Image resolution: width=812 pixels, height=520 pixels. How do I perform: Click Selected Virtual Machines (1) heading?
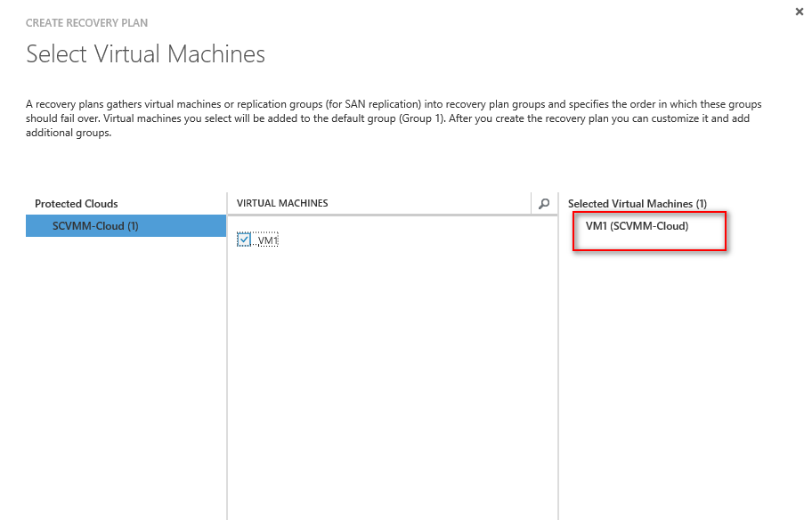click(x=637, y=204)
